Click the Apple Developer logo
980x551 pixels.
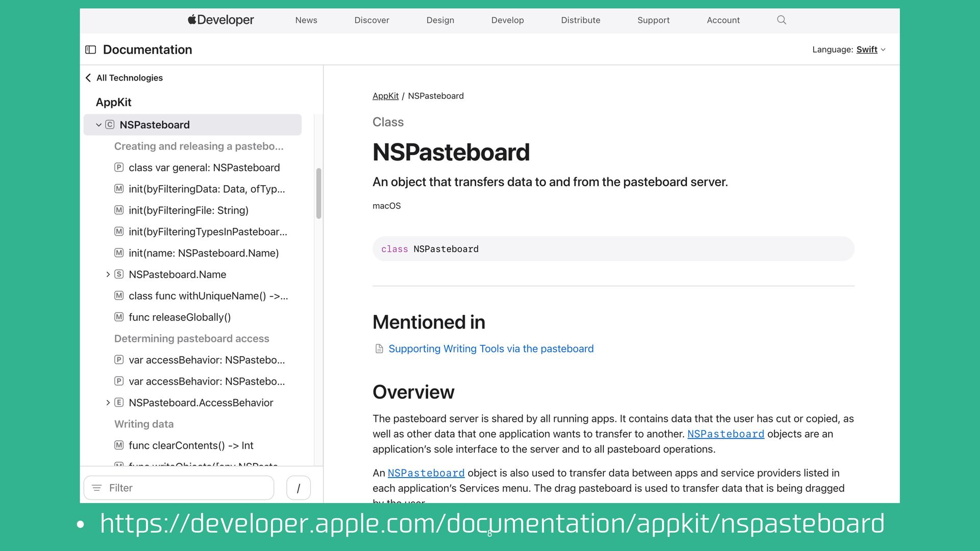(x=220, y=20)
